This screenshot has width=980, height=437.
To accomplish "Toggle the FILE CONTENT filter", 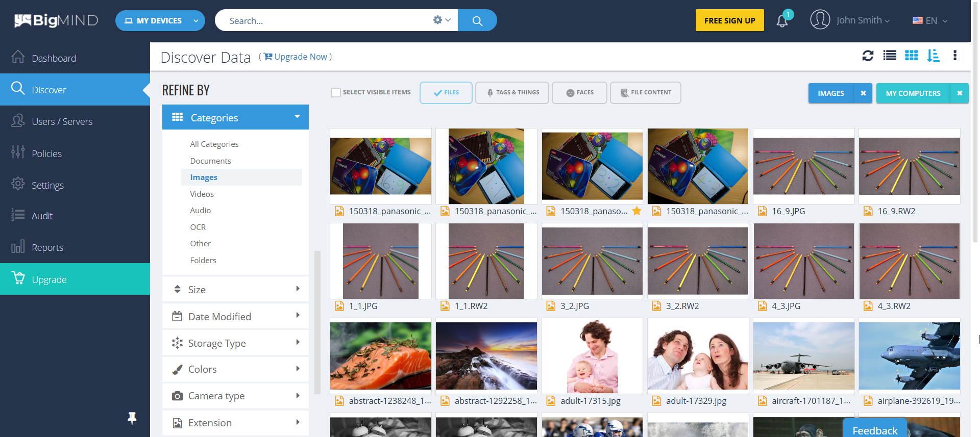I will coord(645,93).
